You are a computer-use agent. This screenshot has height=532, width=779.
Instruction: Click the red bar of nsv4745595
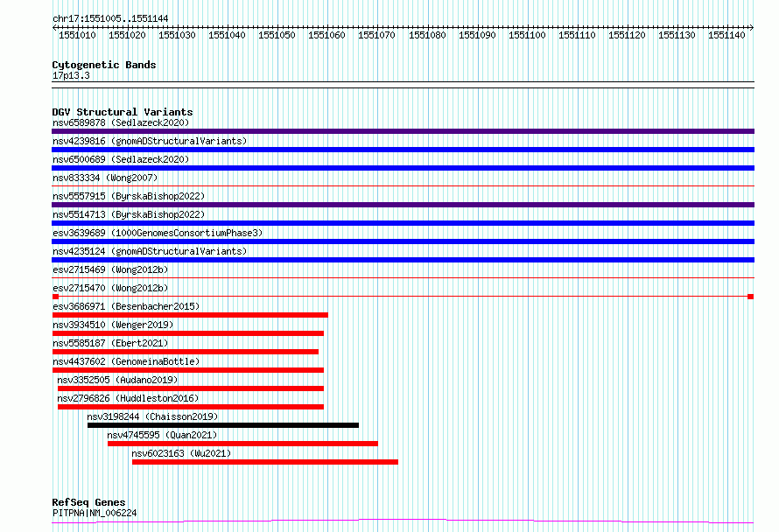pos(243,444)
